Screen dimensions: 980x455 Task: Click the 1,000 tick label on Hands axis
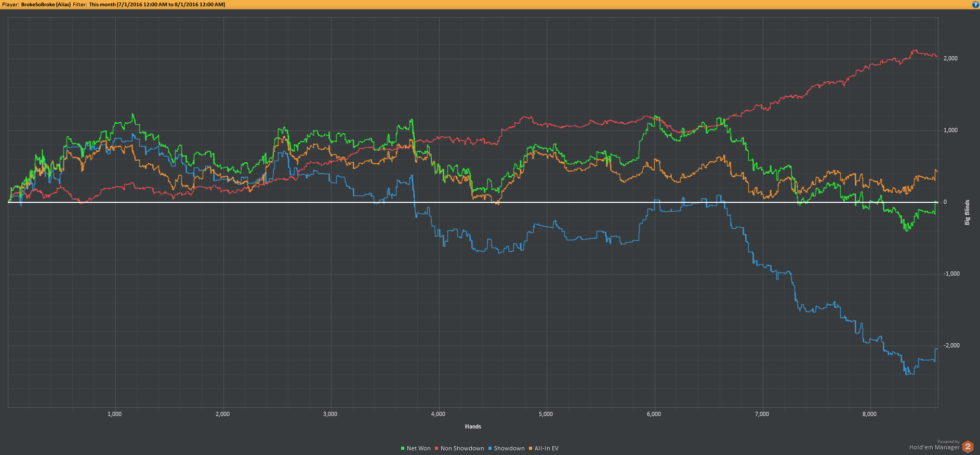tap(114, 414)
